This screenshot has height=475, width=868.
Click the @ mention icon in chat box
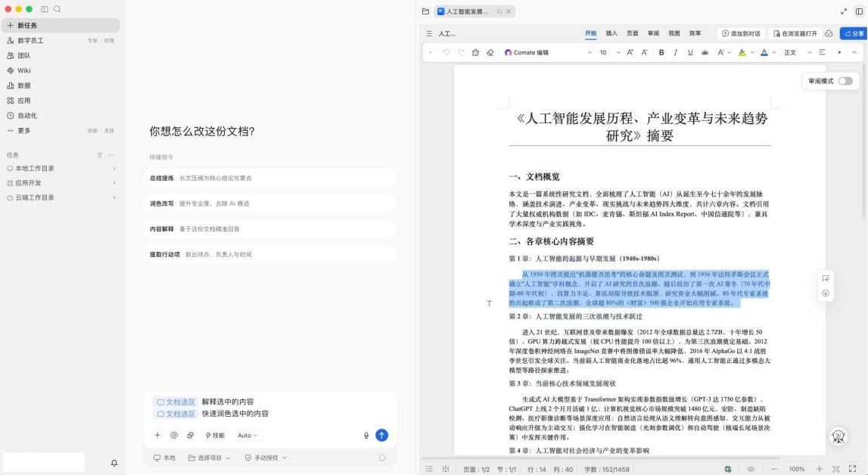[174, 435]
